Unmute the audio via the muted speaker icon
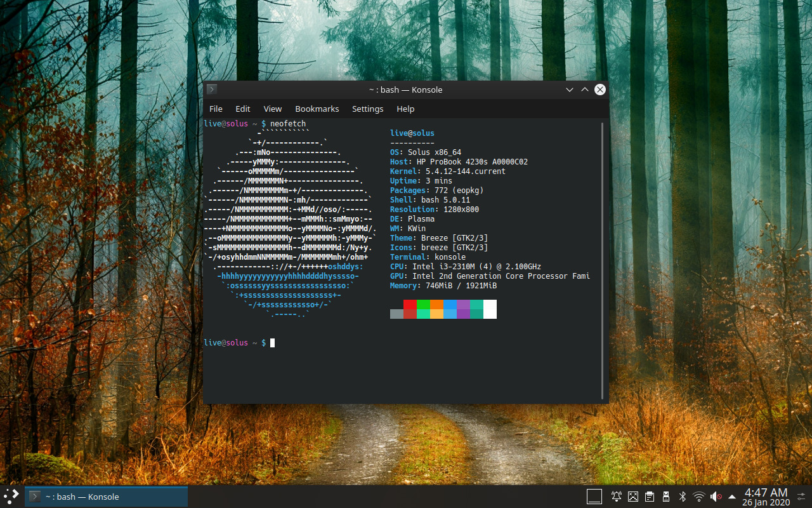The height and width of the screenshot is (508, 812). click(x=716, y=496)
